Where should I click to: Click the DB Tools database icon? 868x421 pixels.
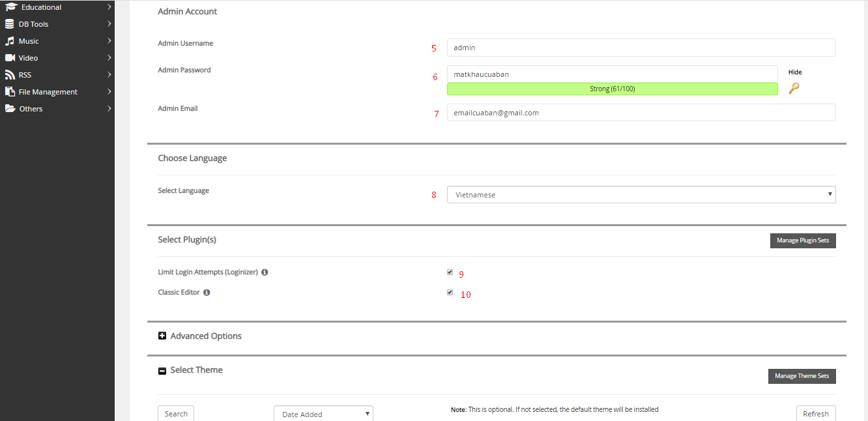pos(9,24)
